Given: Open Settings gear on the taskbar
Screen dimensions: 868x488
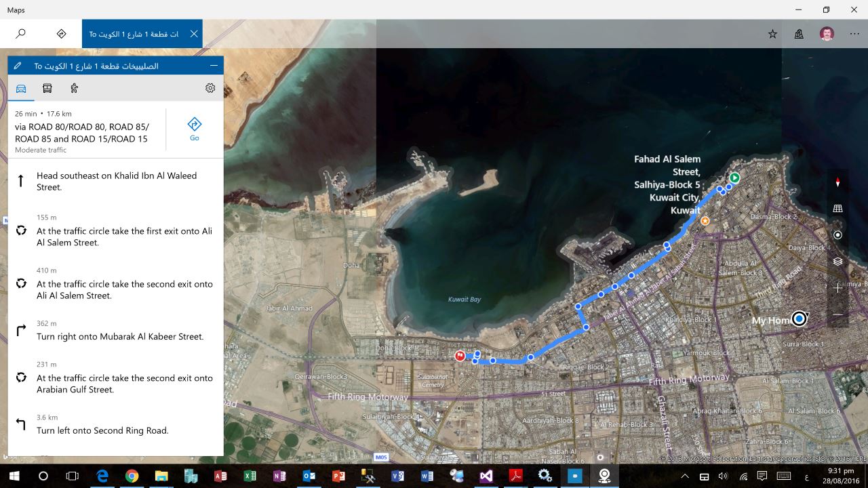Looking at the screenshot, I should click(x=545, y=476).
